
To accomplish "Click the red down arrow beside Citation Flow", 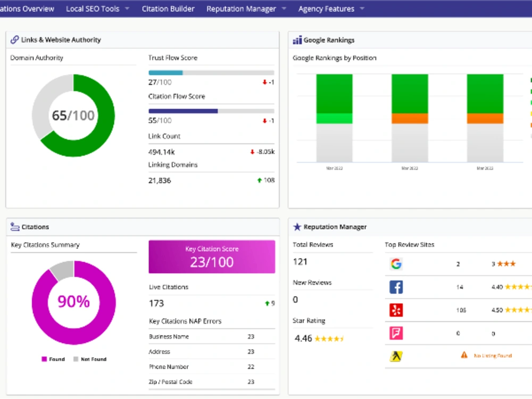I will [x=264, y=121].
